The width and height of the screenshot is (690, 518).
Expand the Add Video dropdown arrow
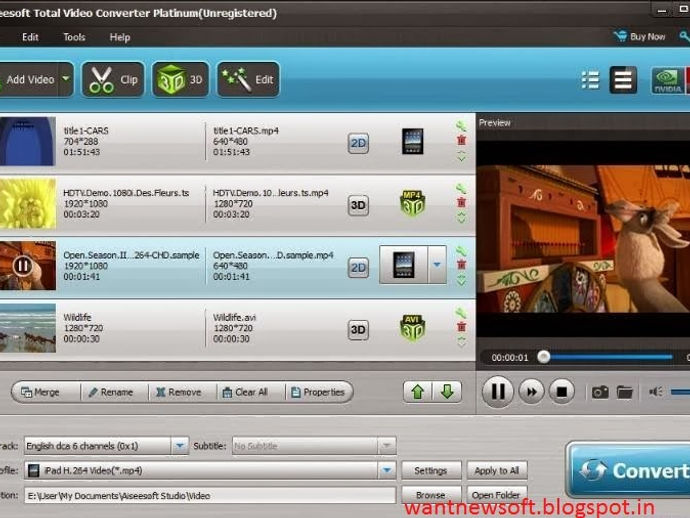pos(66,79)
